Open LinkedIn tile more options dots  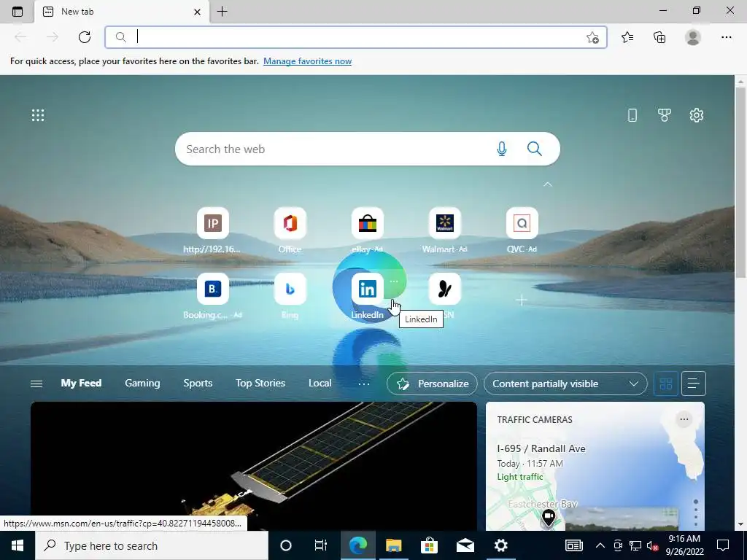coord(393,281)
